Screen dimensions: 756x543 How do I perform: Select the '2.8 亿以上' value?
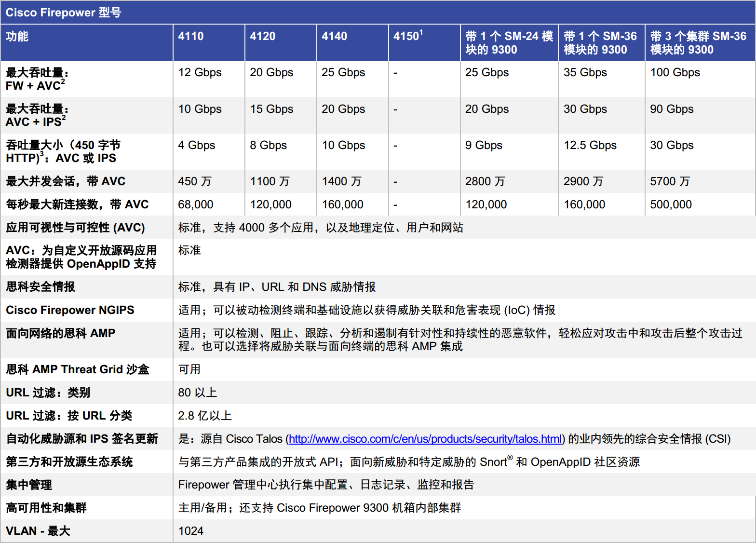[205, 416]
